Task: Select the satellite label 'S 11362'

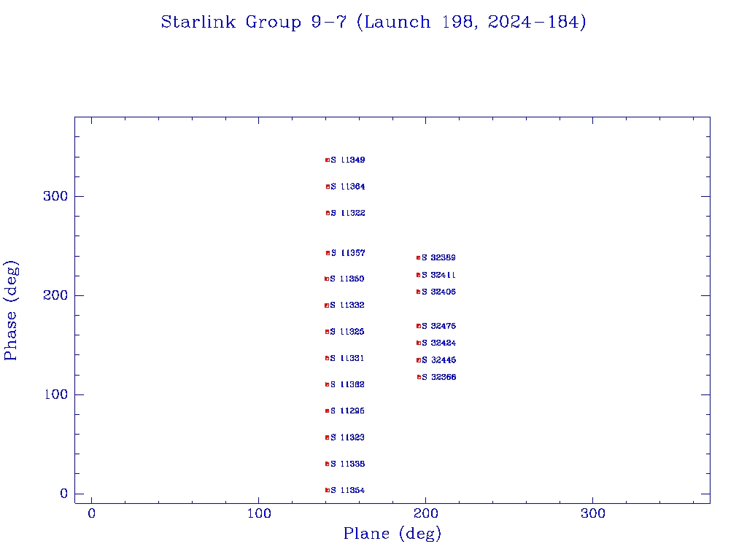Action: point(347,384)
